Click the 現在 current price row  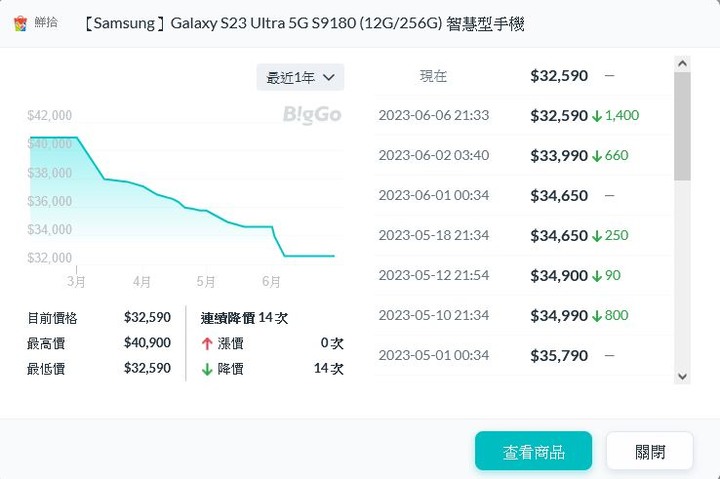pos(523,76)
